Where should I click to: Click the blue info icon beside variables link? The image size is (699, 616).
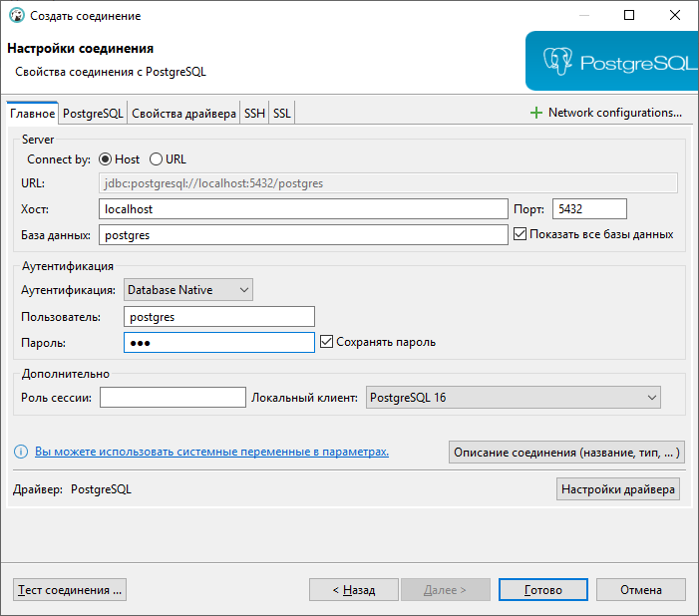[21, 452]
